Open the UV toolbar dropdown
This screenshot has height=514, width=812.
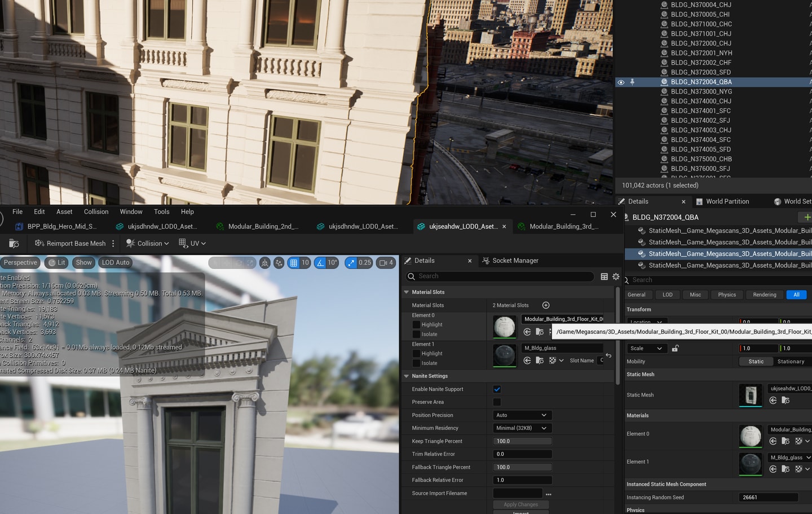click(x=192, y=243)
